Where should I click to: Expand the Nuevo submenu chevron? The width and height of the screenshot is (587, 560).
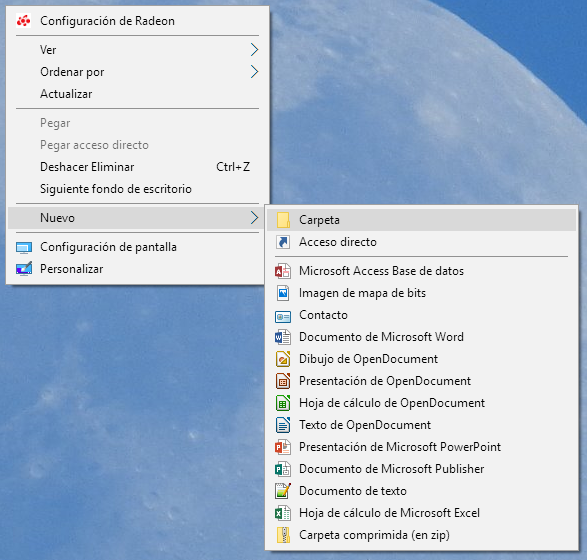[255, 217]
